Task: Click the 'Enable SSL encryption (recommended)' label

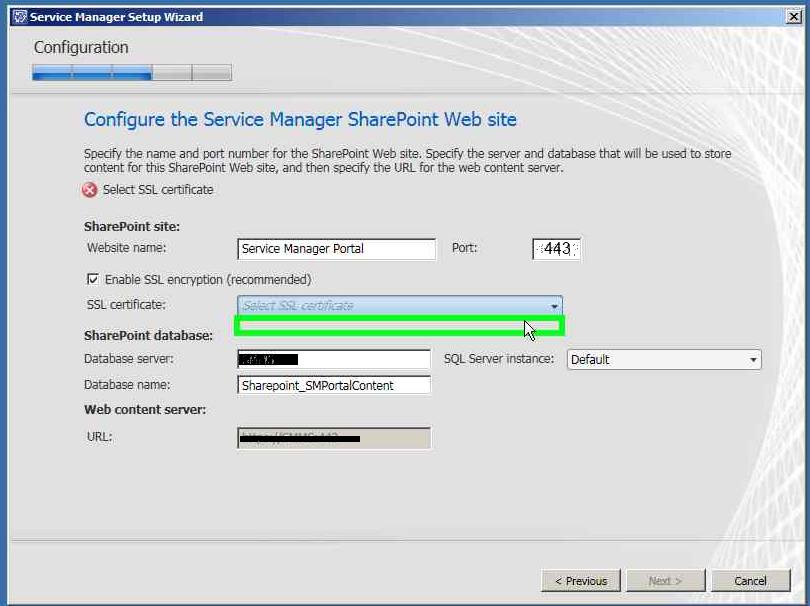Action: coord(208,279)
